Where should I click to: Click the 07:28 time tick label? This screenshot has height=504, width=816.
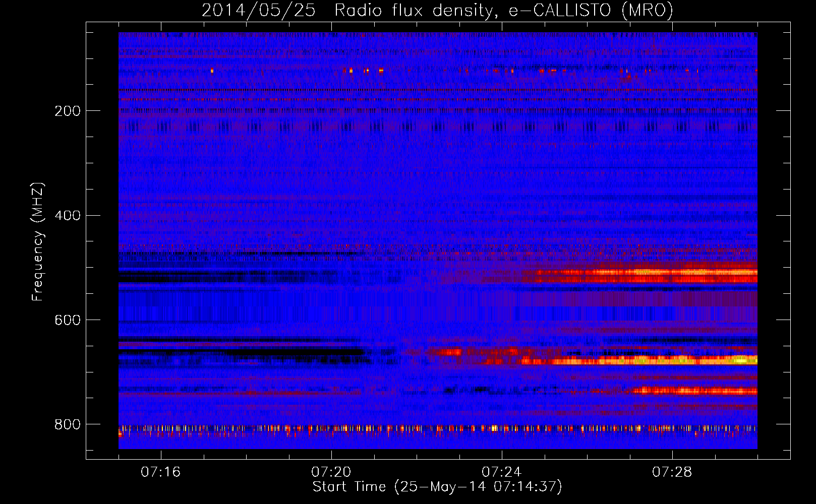[x=672, y=472]
